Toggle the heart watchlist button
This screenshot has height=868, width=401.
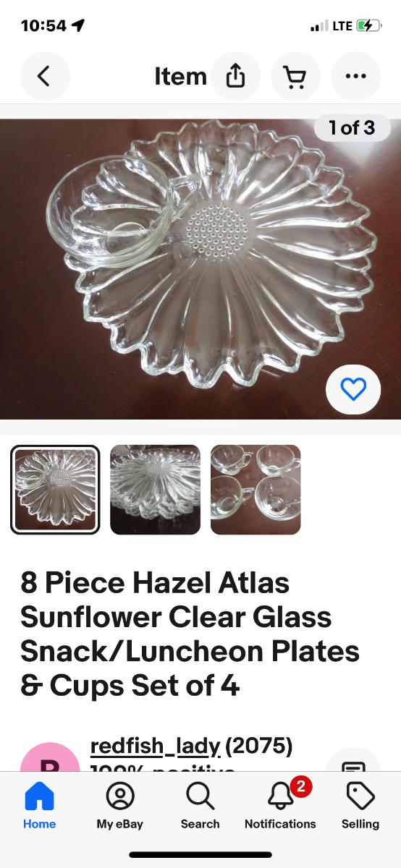click(353, 390)
